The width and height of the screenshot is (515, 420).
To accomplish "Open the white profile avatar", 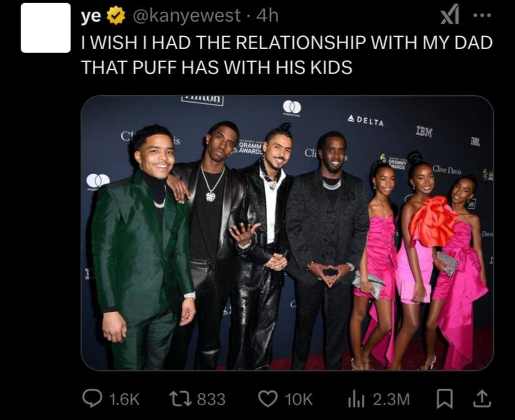I will 45,28.
